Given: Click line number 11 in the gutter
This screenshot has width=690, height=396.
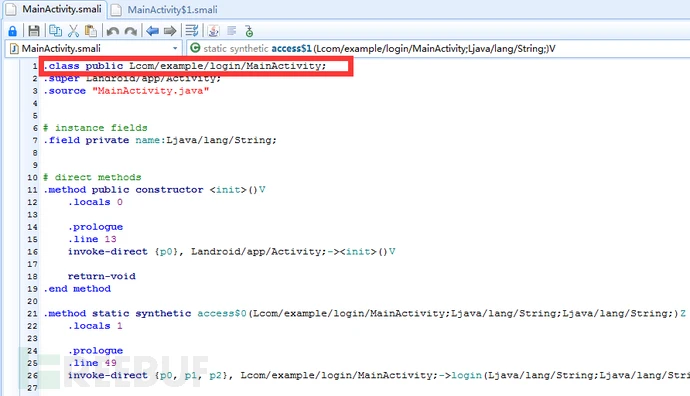Looking at the screenshot, I should pyautogui.click(x=32, y=190).
